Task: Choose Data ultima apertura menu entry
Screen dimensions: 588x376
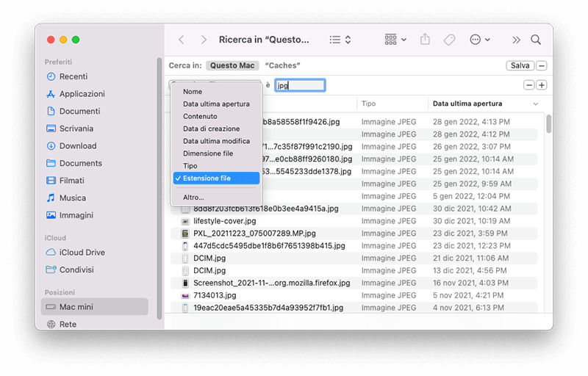Action: click(216, 104)
